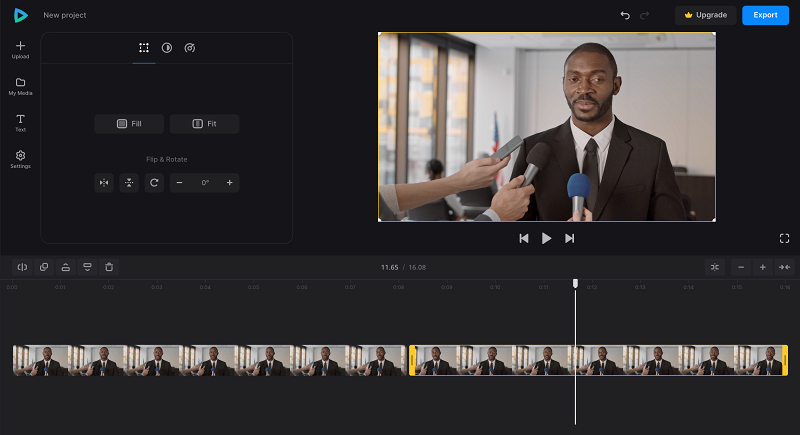Click the blue Export button
The image size is (800, 435).
pos(765,15)
